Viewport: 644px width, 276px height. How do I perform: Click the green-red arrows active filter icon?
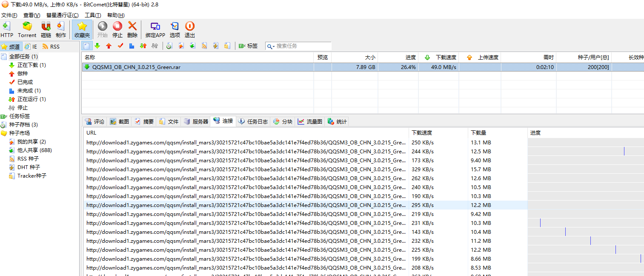click(143, 46)
